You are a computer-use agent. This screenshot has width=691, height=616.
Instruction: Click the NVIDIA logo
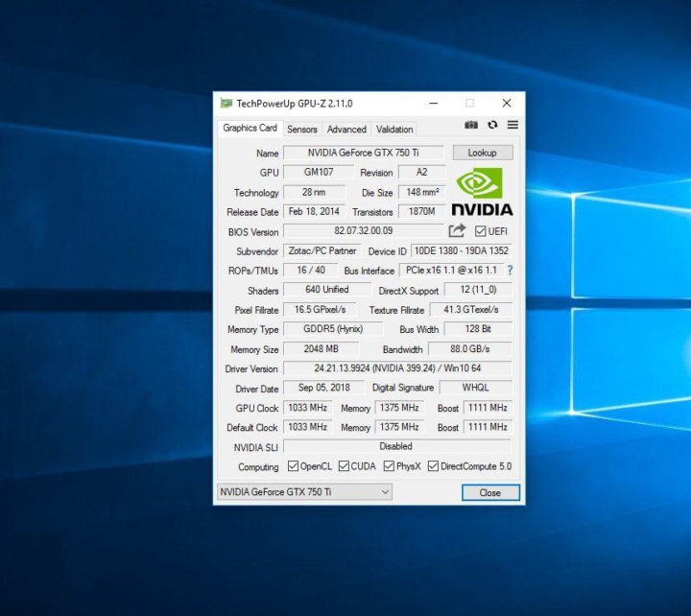(482, 192)
